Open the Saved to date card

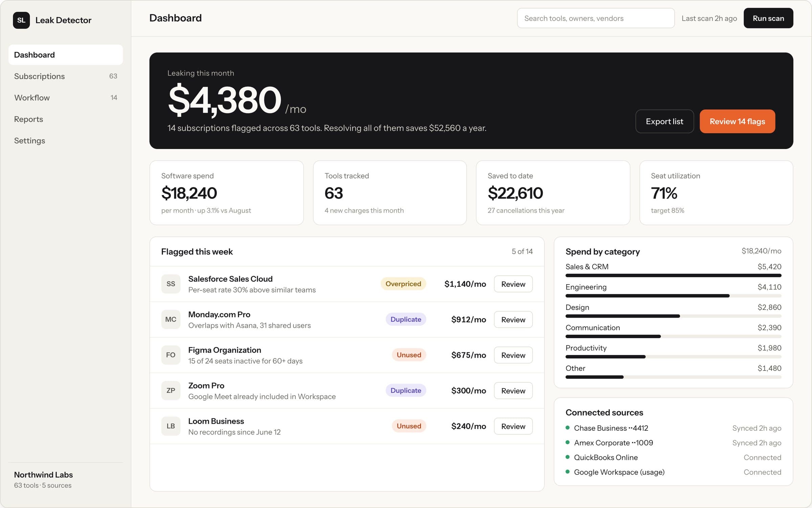pyautogui.click(x=553, y=193)
